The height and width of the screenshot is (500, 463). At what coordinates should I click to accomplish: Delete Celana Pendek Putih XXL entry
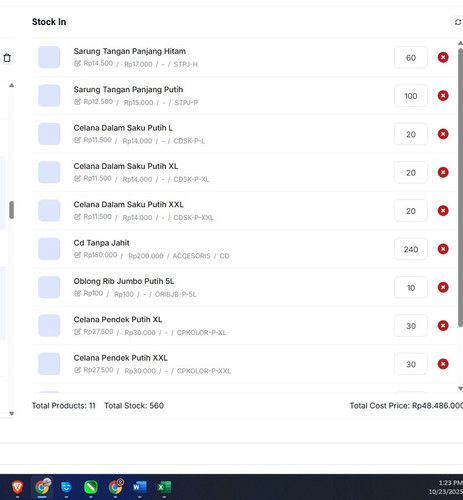point(443,364)
